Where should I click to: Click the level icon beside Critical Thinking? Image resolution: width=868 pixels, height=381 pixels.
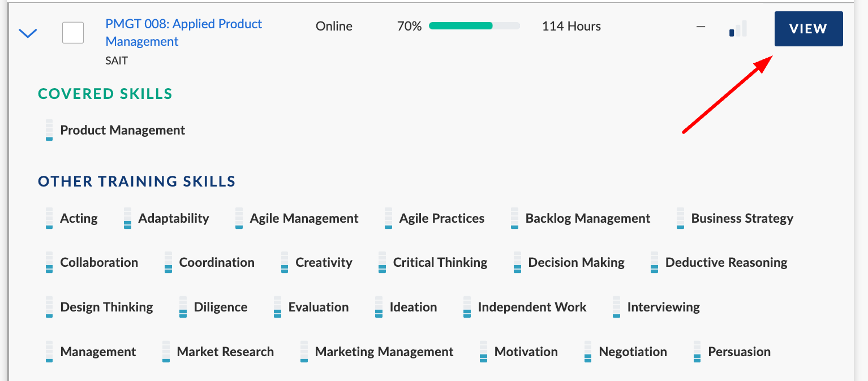coord(382,262)
